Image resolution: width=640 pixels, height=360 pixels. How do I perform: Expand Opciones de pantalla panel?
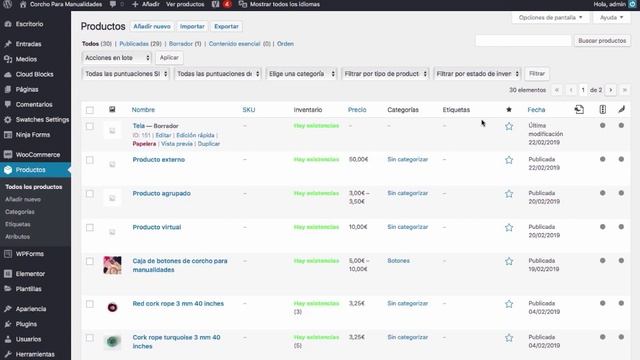550,18
